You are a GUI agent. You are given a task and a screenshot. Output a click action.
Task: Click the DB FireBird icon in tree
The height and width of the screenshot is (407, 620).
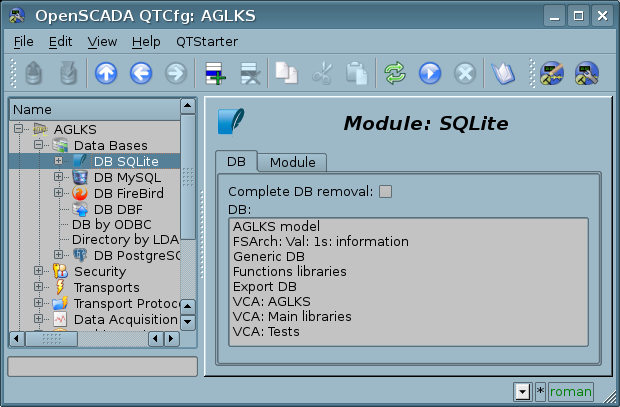80,194
